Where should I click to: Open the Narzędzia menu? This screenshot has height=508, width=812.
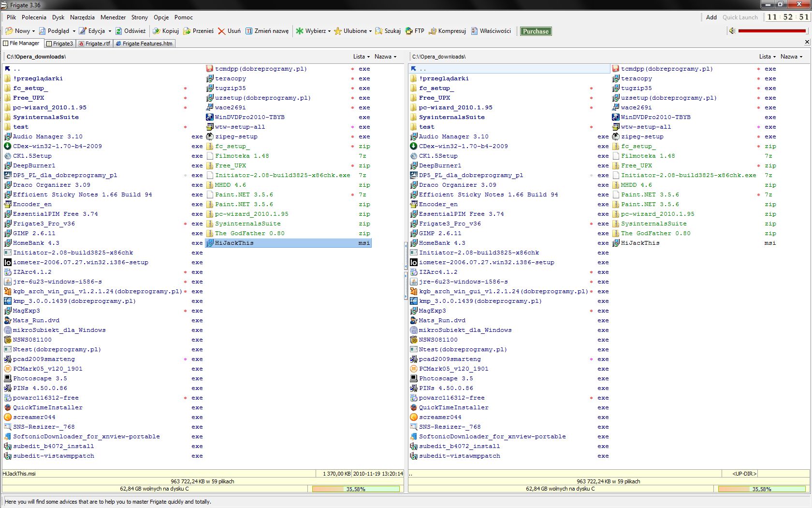82,17
